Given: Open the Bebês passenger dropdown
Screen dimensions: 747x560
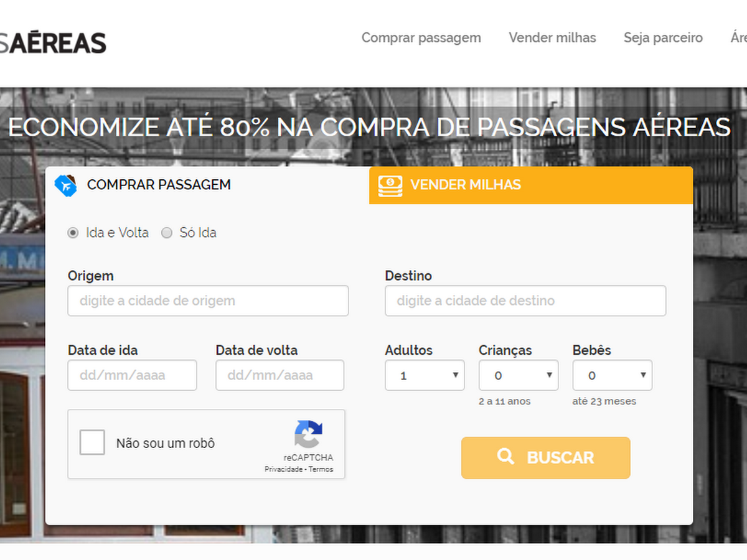Looking at the screenshot, I should click(x=613, y=375).
